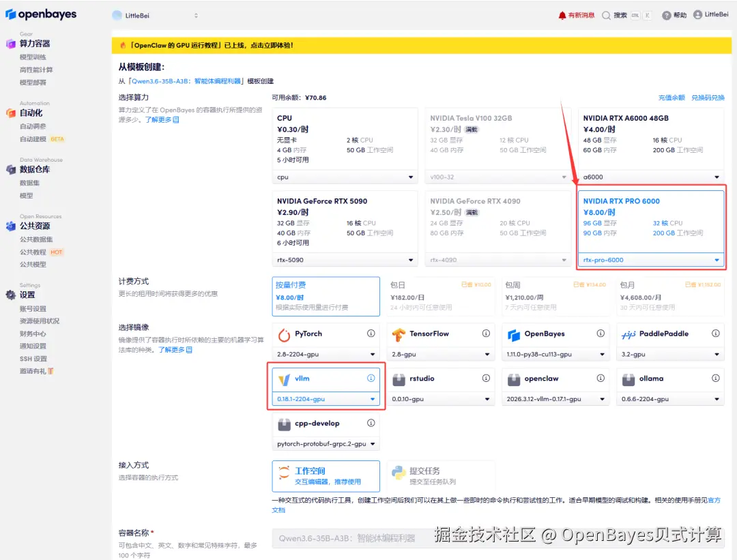Show info for PaddlePaddle image

click(x=715, y=334)
